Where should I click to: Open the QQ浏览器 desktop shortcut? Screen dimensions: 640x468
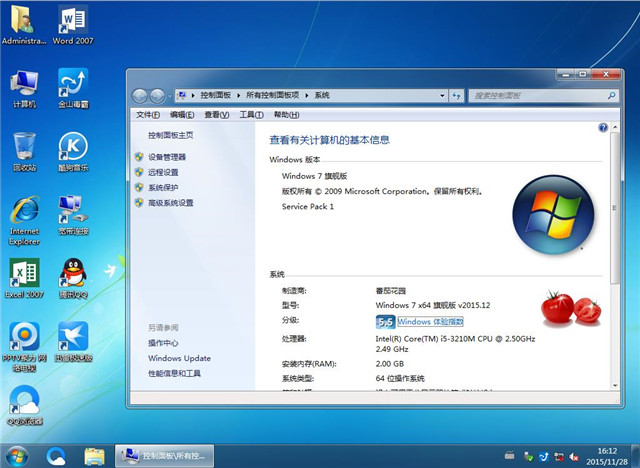pyautogui.click(x=24, y=405)
